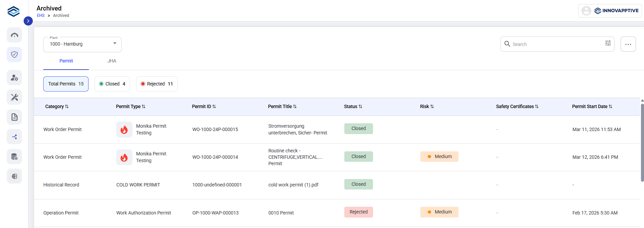Open the three-dots more options button
The image size is (644, 228).
click(628, 44)
